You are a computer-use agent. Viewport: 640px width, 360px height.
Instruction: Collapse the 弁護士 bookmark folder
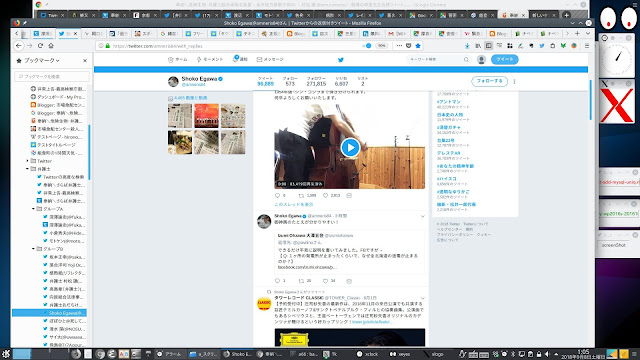point(28,169)
